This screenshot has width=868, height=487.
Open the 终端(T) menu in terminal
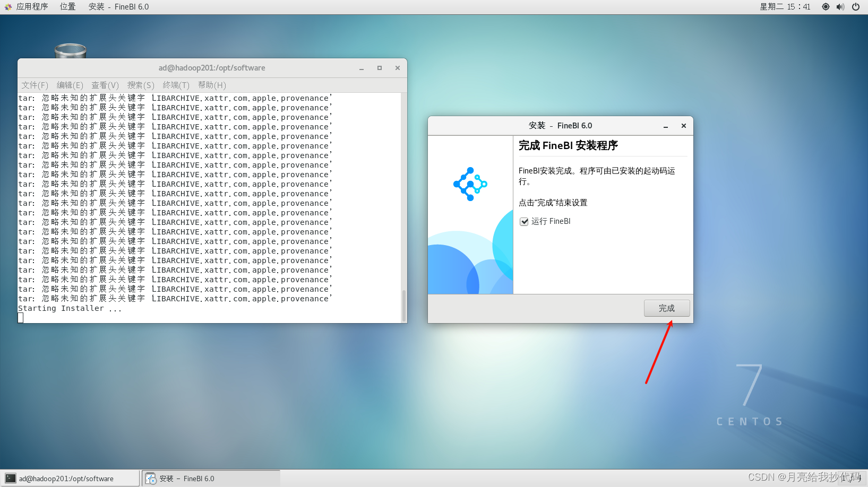(x=176, y=85)
